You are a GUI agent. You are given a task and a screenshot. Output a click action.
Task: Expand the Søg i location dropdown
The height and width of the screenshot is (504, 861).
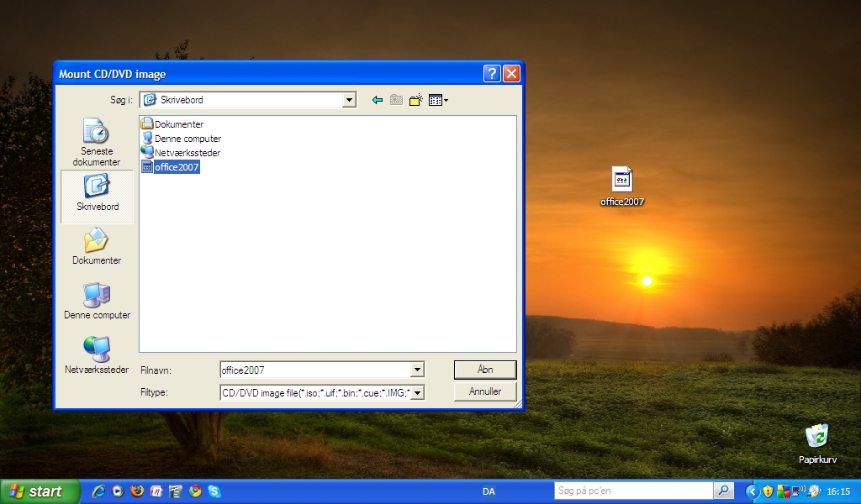pos(349,100)
